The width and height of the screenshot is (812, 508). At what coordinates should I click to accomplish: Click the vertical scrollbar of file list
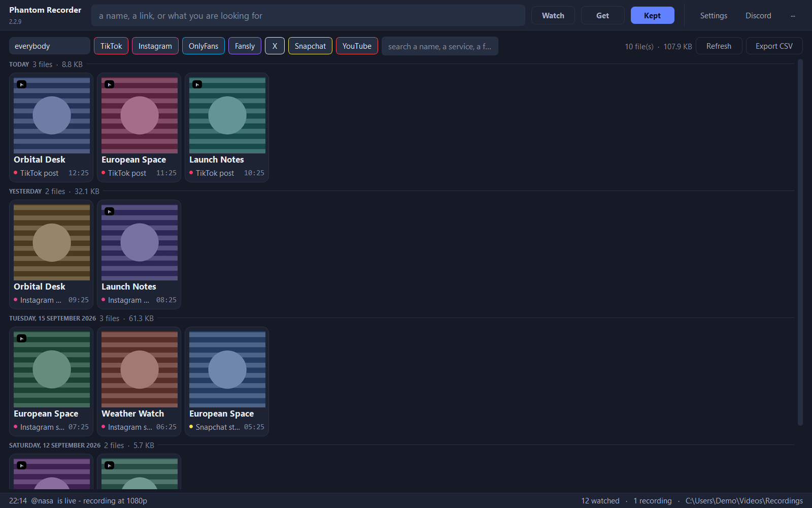pos(800,242)
